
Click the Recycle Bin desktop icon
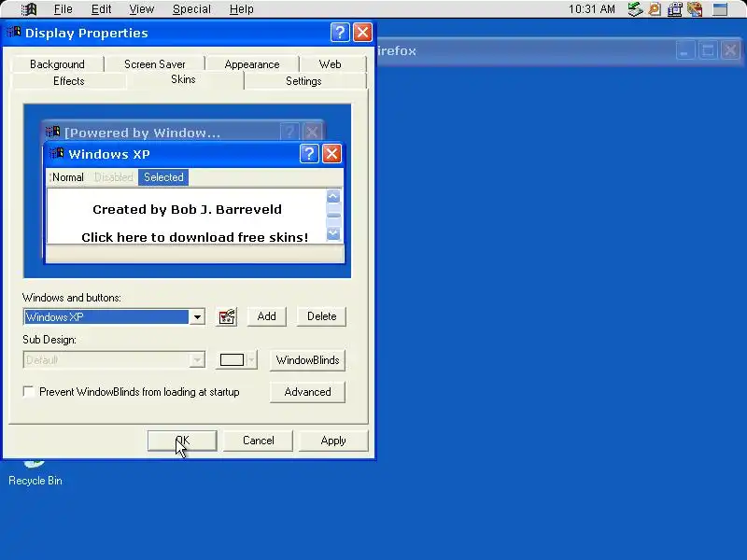tap(35, 474)
